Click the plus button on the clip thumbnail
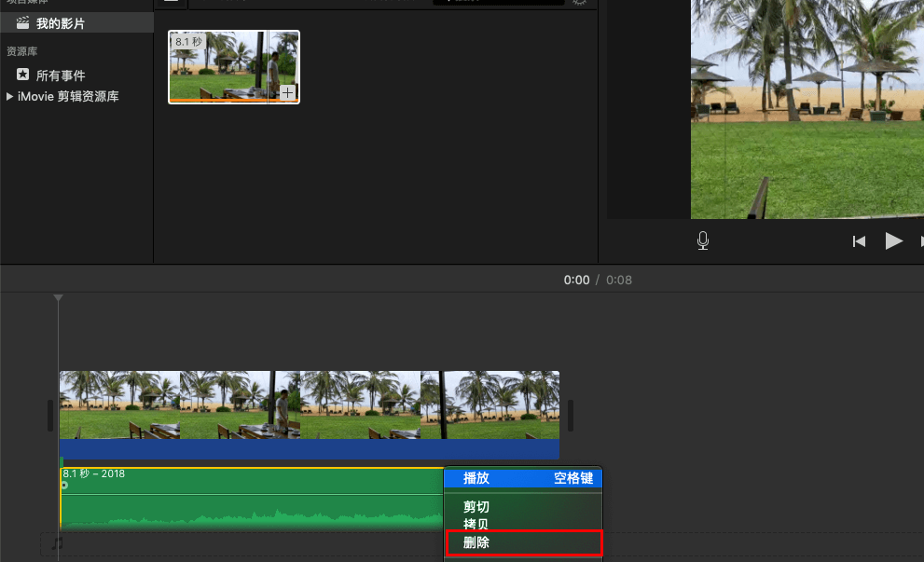Image resolution: width=924 pixels, height=562 pixels. (x=287, y=92)
